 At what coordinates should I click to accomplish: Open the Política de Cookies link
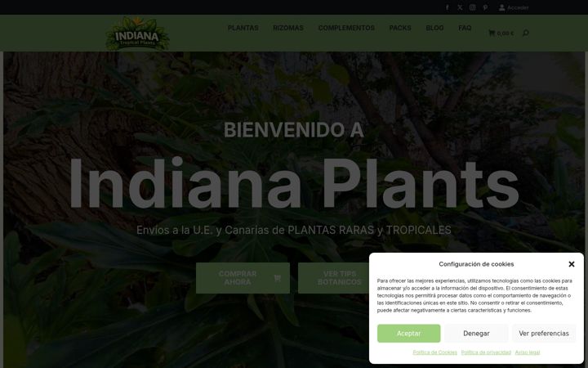coord(435,352)
